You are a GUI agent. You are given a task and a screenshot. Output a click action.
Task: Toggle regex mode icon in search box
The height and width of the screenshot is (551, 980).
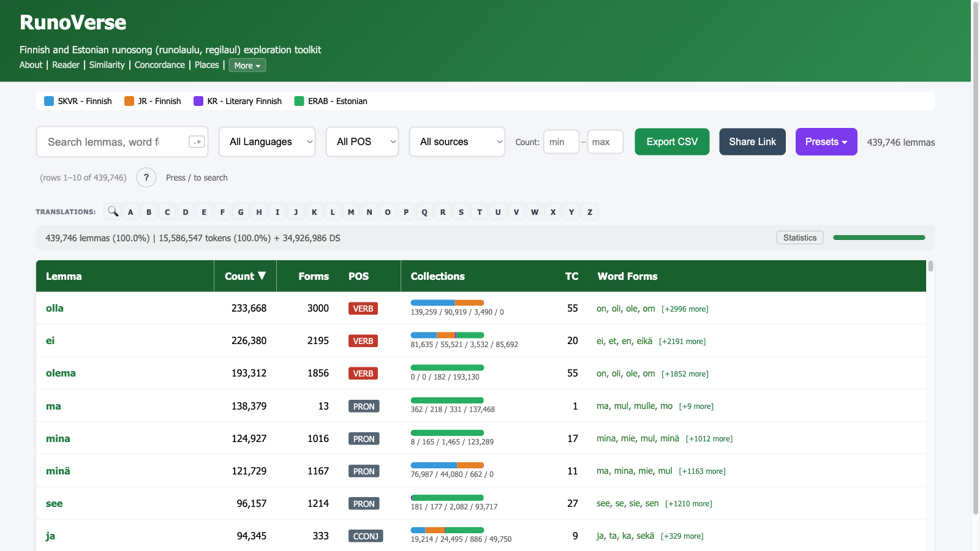(x=197, y=142)
